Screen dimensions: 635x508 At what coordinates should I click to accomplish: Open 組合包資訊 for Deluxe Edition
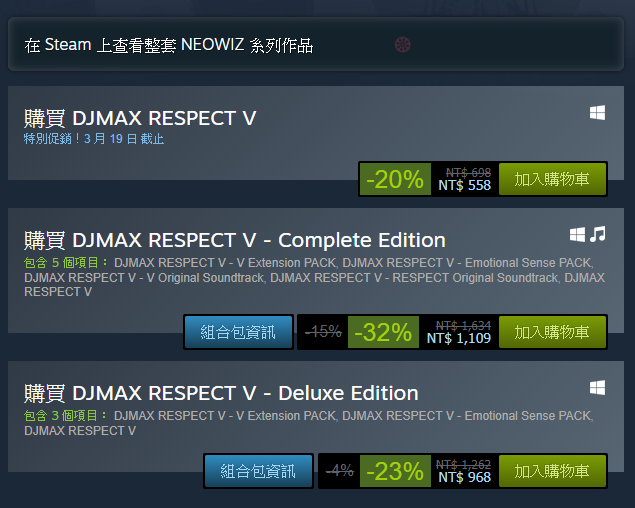point(258,471)
